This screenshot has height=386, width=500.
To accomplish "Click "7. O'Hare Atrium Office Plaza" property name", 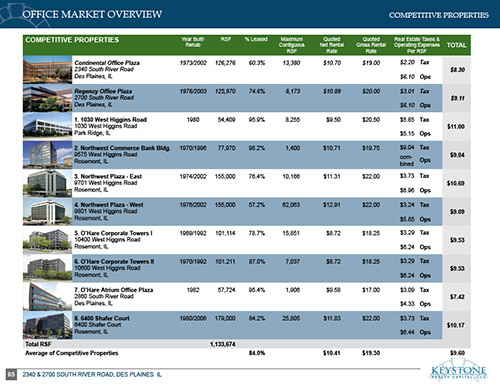I will (x=114, y=290).
